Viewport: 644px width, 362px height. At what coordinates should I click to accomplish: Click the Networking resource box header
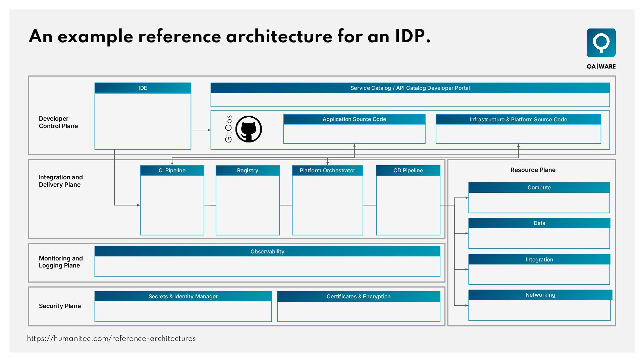pyautogui.click(x=540, y=295)
